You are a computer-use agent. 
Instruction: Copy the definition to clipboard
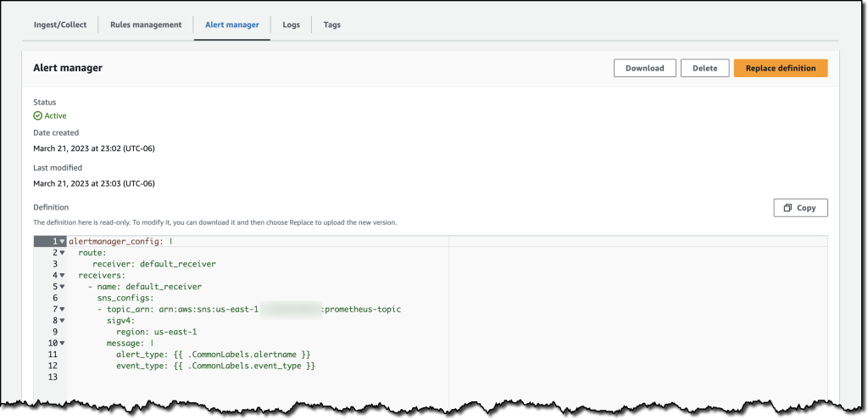800,208
